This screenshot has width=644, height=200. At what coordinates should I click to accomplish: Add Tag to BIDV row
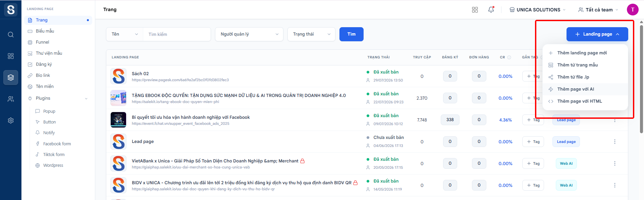pyautogui.click(x=533, y=185)
